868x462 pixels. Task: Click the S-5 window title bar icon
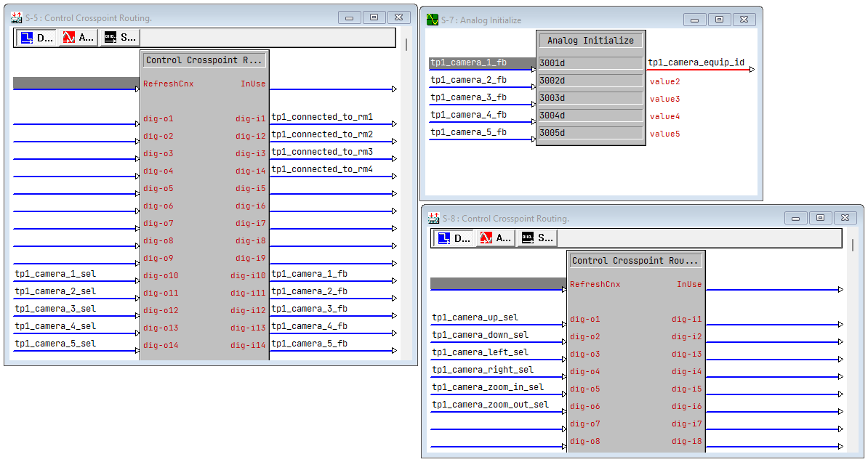point(16,17)
